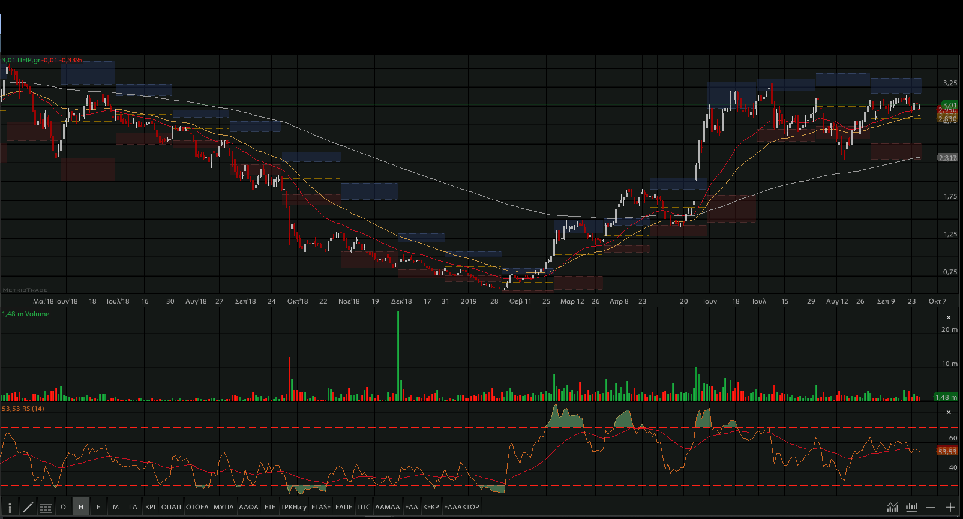Zoom in using the plus icon
This screenshot has width=963, height=519.
pos(950,507)
